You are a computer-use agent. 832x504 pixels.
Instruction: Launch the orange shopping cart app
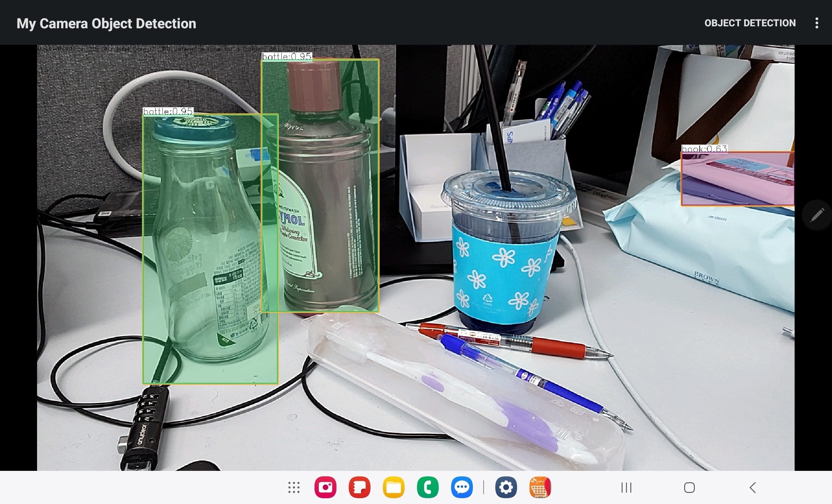(x=540, y=487)
